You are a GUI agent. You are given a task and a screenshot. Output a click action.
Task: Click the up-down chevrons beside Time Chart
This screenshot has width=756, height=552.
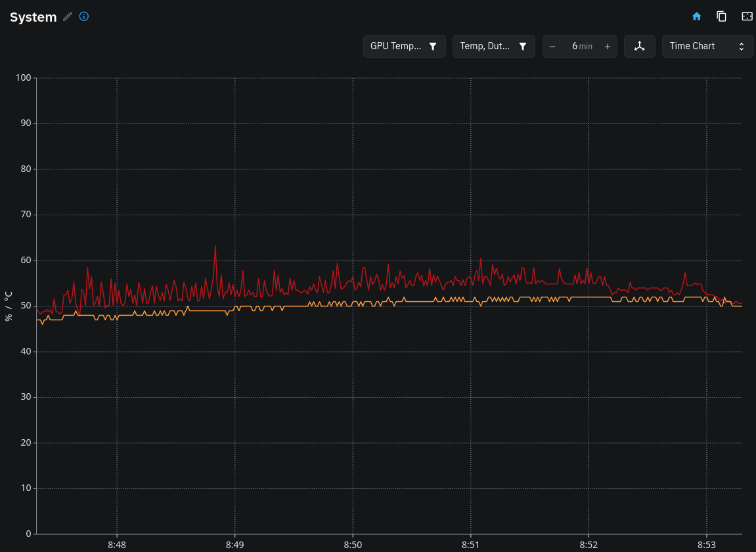742,46
